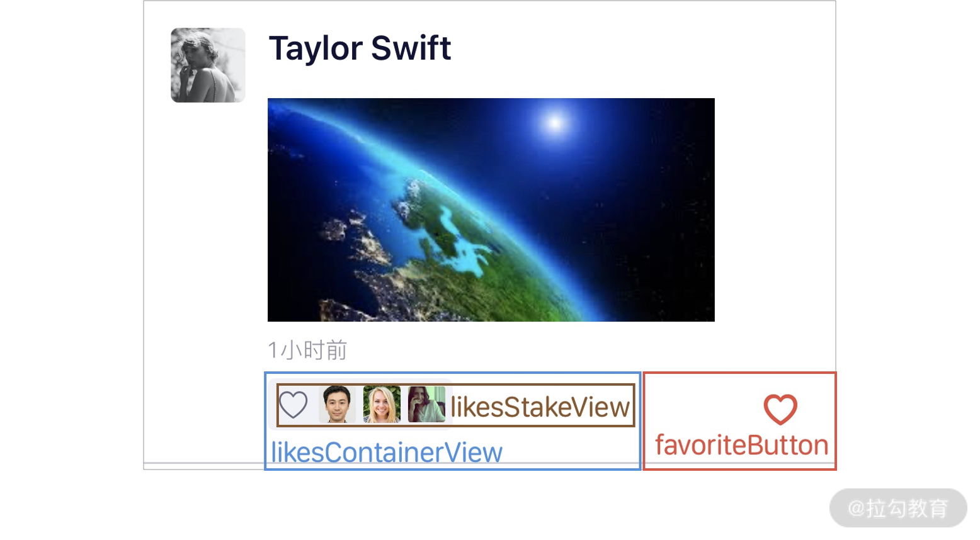
Task: Click the grey outline heart icon
Action: [x=293, y=405]
